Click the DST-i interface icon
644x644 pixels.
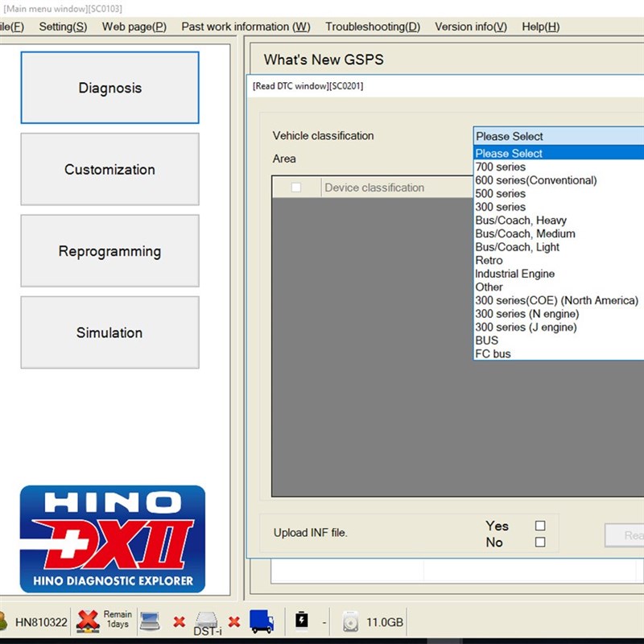[x=208, y=621]
